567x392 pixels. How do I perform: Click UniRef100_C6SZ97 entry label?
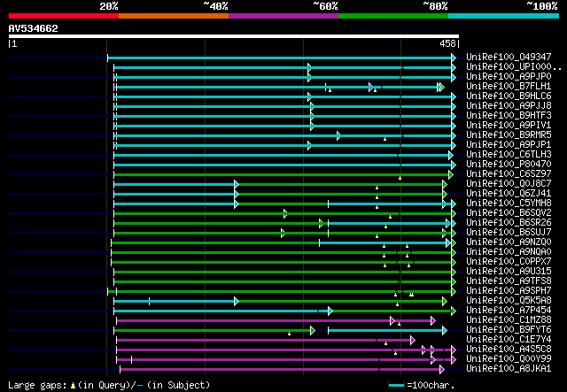click(x=509, y=174)
